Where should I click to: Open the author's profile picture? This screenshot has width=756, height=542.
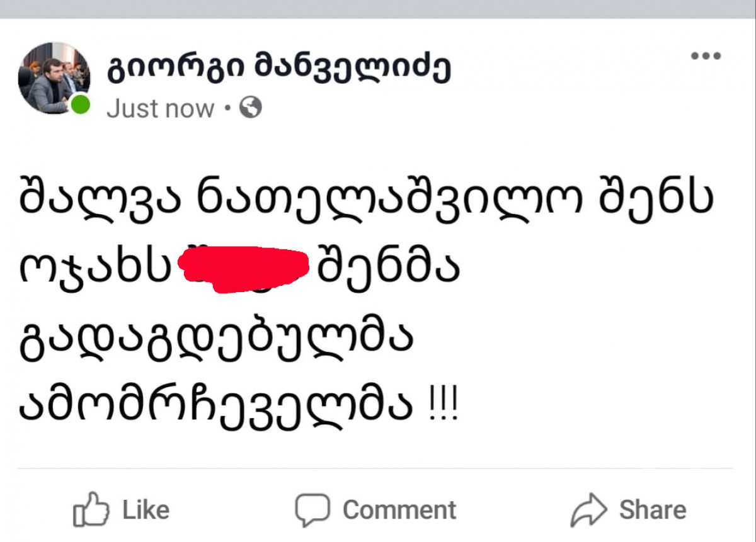coord(54,78)
